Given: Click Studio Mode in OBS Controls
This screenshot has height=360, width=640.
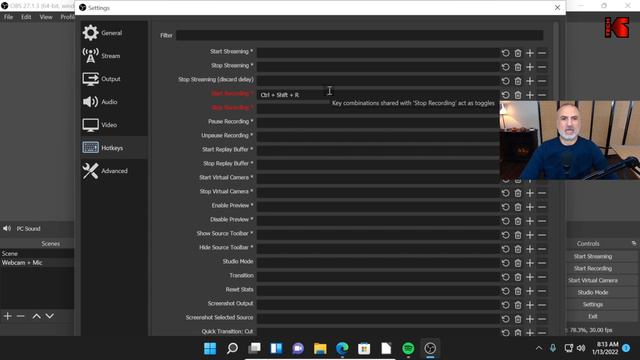Looking at the screenshot, I should [x=593, y=292].
